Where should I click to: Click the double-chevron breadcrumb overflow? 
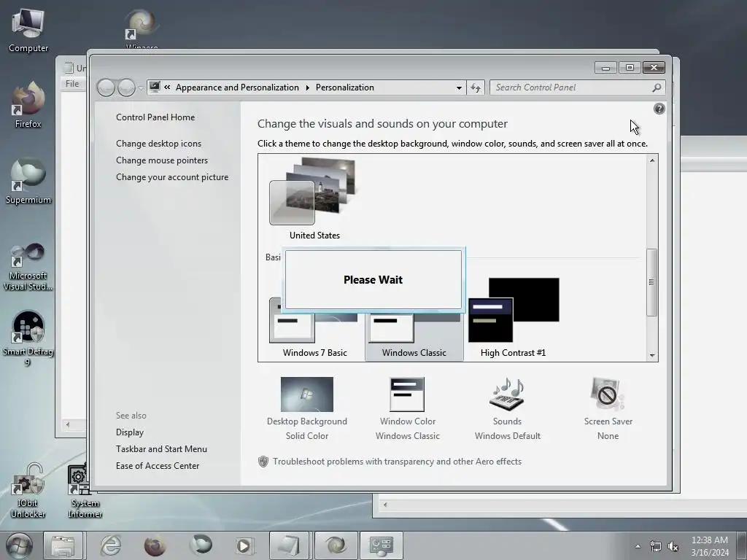(167, 87)
